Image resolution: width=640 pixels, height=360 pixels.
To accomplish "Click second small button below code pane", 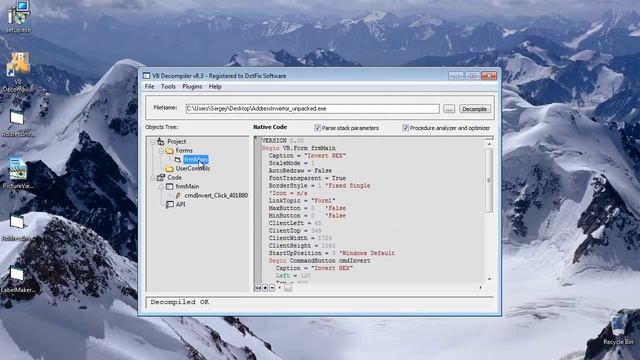I will [x=265, y=288].
